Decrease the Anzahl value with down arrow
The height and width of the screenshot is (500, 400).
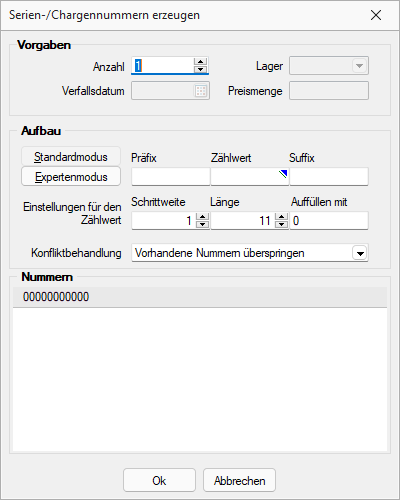click(x=200, y=69)
